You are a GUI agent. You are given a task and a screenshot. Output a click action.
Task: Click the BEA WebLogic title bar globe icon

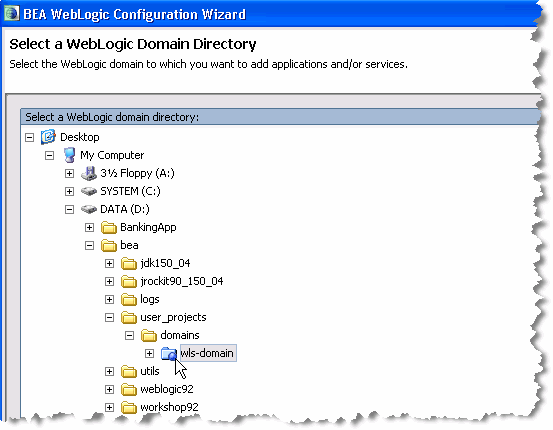(11, 13)
